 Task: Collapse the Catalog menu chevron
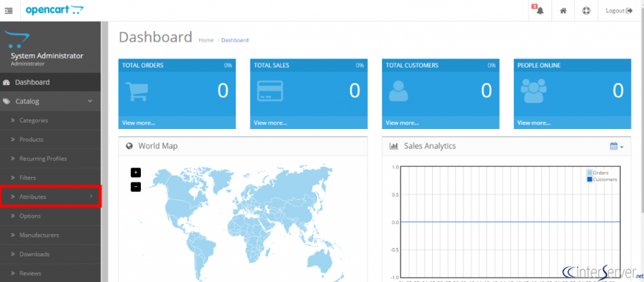click(x=90, y=101)
